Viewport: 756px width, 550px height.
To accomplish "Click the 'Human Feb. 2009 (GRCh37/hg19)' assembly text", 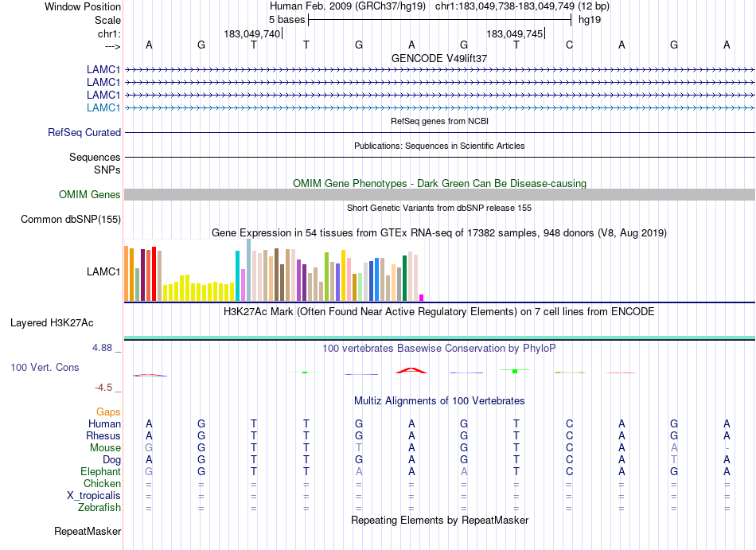I will pyautogui.click(x=348, y=6).
